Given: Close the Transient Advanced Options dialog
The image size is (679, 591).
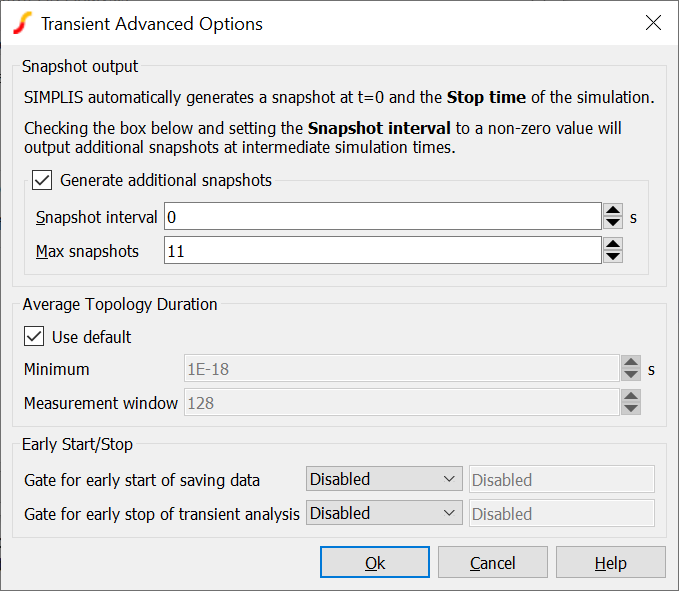Looking at the screenshot, I should (653, 23).
